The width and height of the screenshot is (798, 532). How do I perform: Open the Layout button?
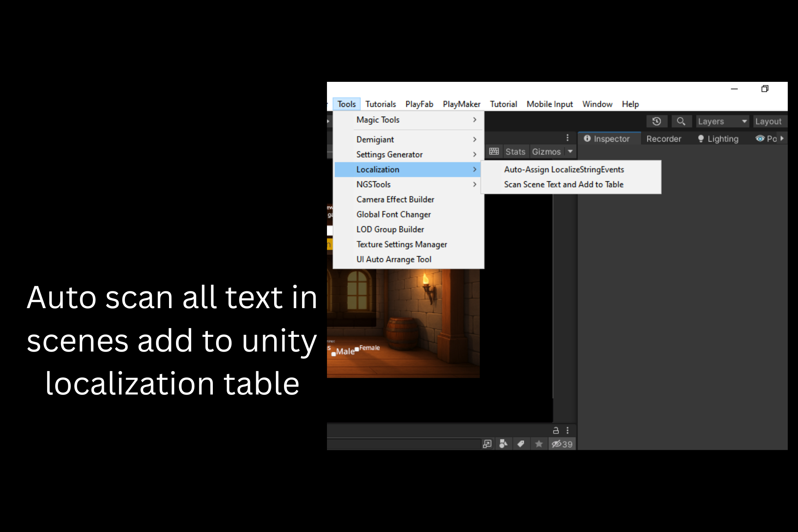tap(768, 122)
